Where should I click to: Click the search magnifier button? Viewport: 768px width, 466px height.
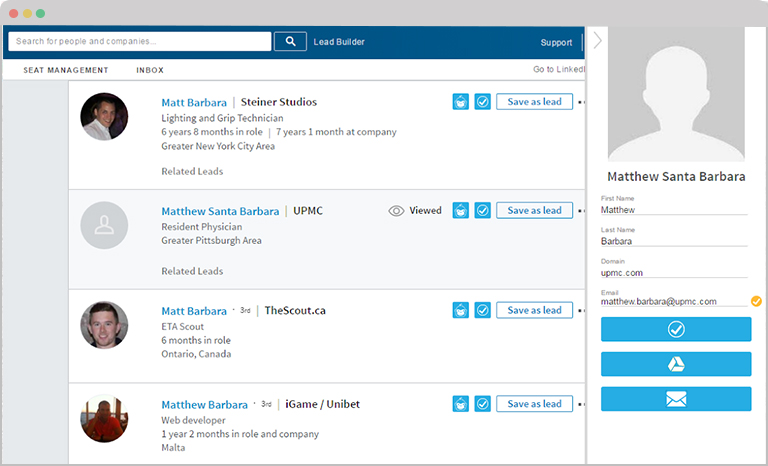point(290,42)
